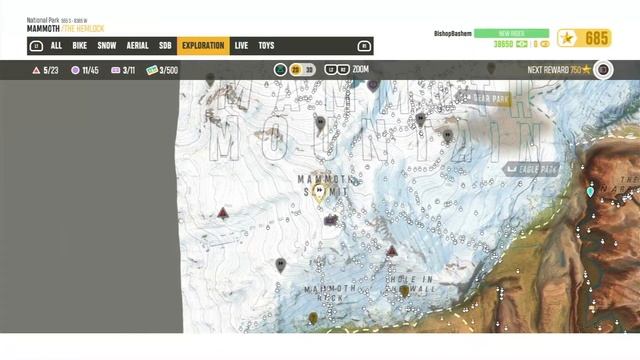Viewport: 640px width, 360px height.
Task: Click the green map mode circle icon
Action: pos(280,70)
